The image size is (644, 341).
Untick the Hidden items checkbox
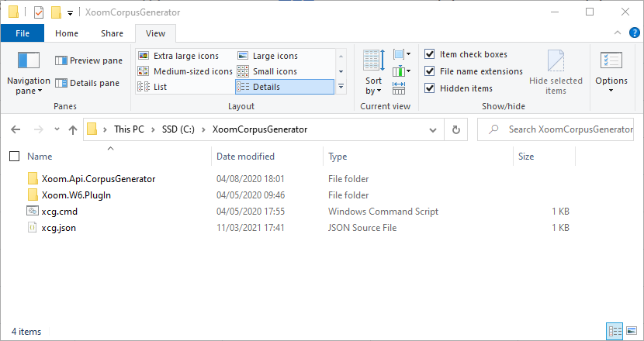pos(429,88)
